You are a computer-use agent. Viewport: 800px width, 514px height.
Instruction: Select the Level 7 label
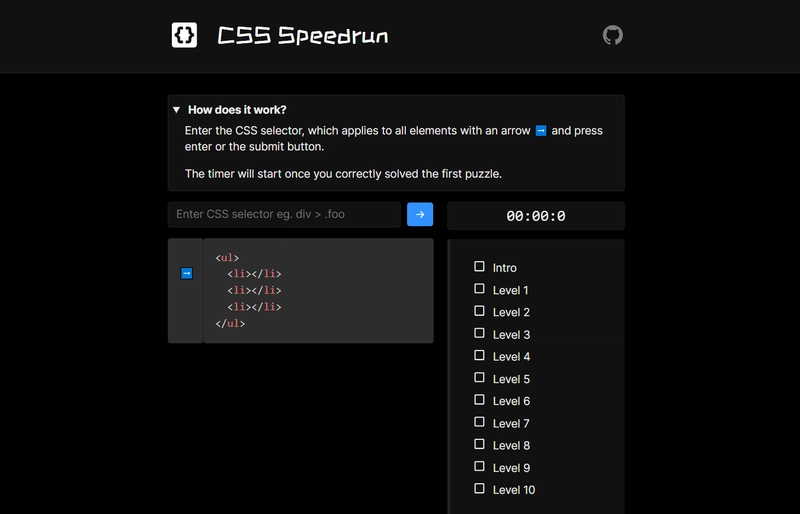click(511, 424)
